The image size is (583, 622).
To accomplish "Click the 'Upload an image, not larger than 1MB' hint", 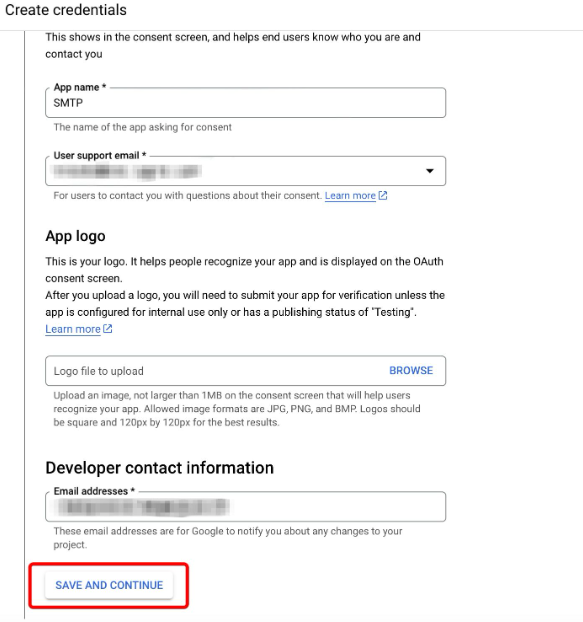I will click(237, 409).
